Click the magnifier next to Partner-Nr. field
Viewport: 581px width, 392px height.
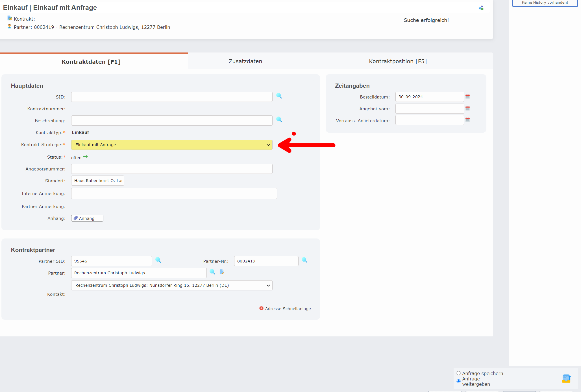[304, 260]
